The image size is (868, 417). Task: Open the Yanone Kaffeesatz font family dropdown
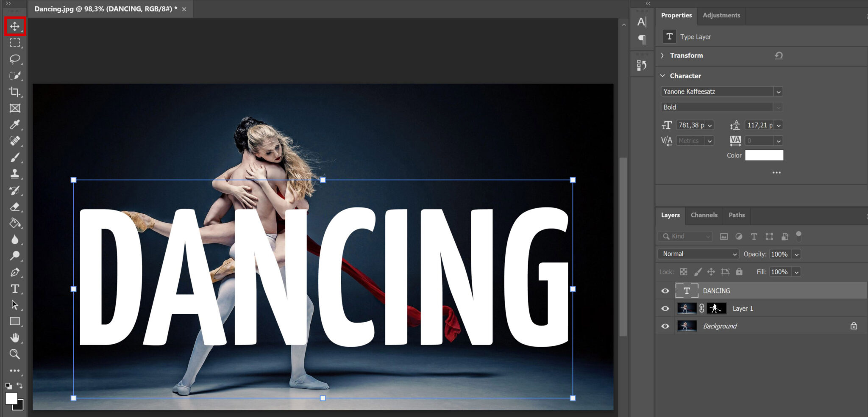pyautogui.click(x=779, y=91)
